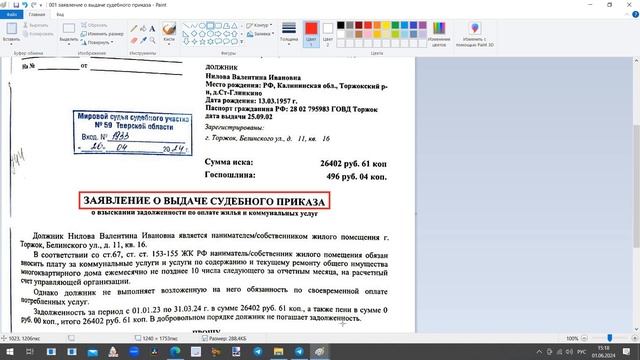The image size is (640, 360).
Task: Open Изменить с помощью Paint 3D
Action: [475, 34]
